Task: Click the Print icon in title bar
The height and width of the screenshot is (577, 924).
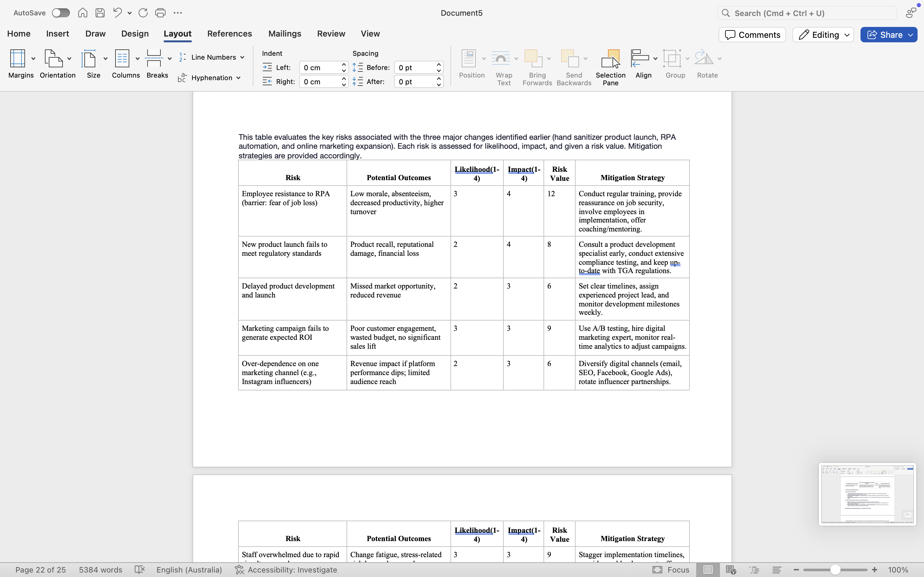Action: click(x=160, y=13)
